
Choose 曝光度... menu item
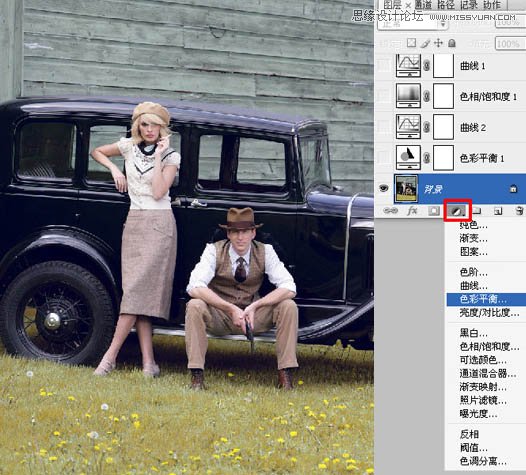coord(478,414)
